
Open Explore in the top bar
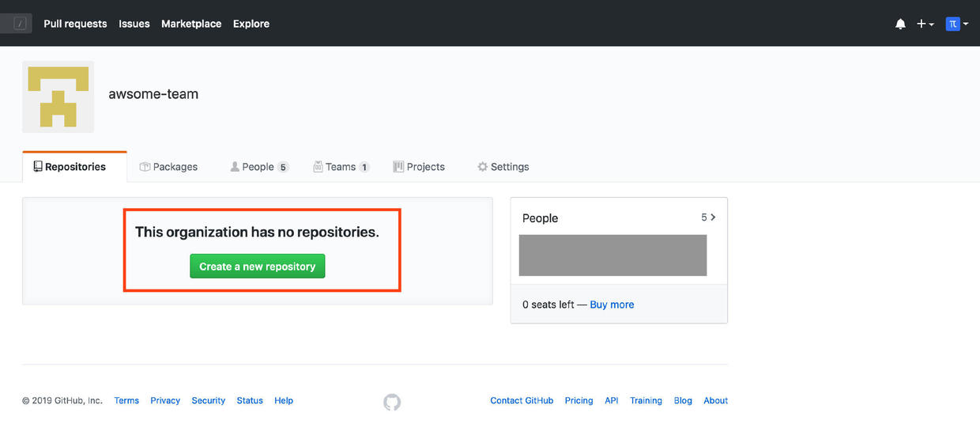[251, 24]
